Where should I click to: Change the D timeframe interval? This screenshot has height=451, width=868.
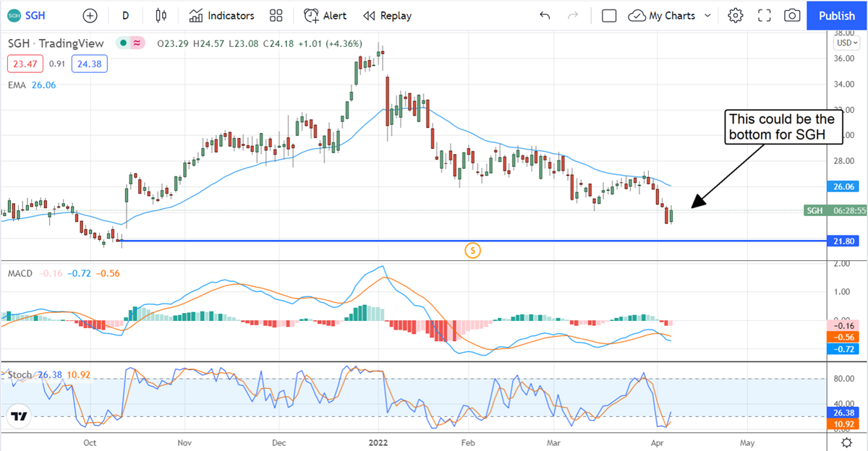click(126, 15)
